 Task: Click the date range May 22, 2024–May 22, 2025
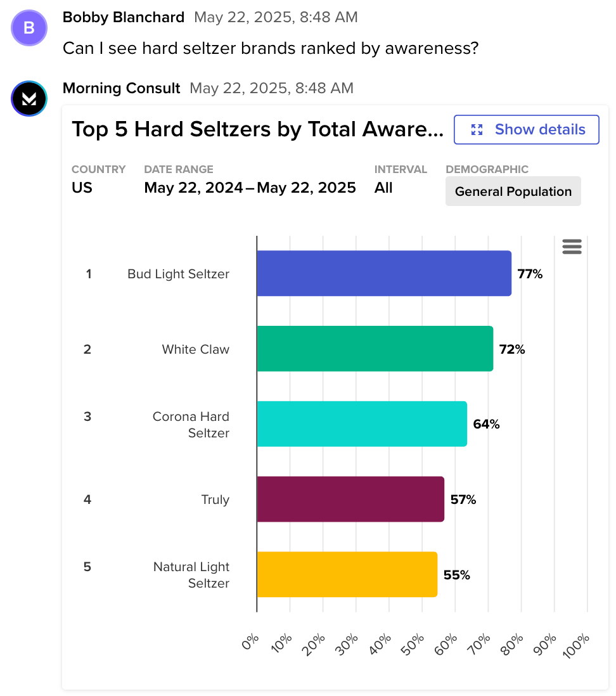click(250, 188)
